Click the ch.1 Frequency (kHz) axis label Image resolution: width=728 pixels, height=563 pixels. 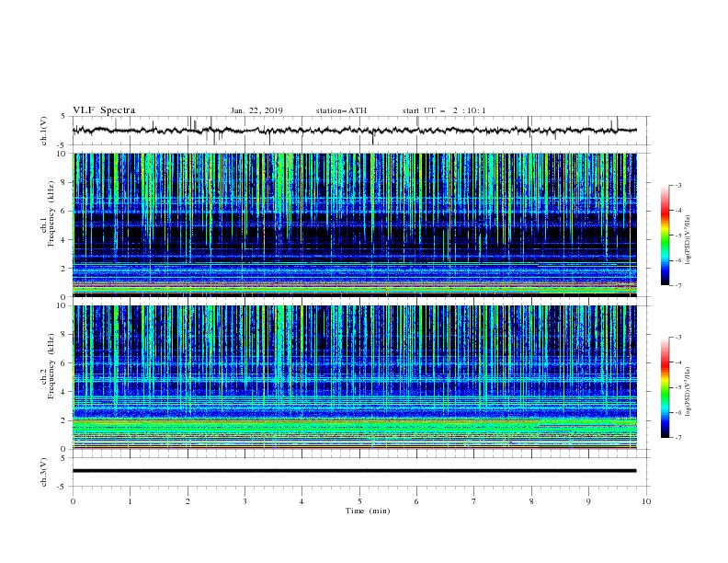[48, 212]
